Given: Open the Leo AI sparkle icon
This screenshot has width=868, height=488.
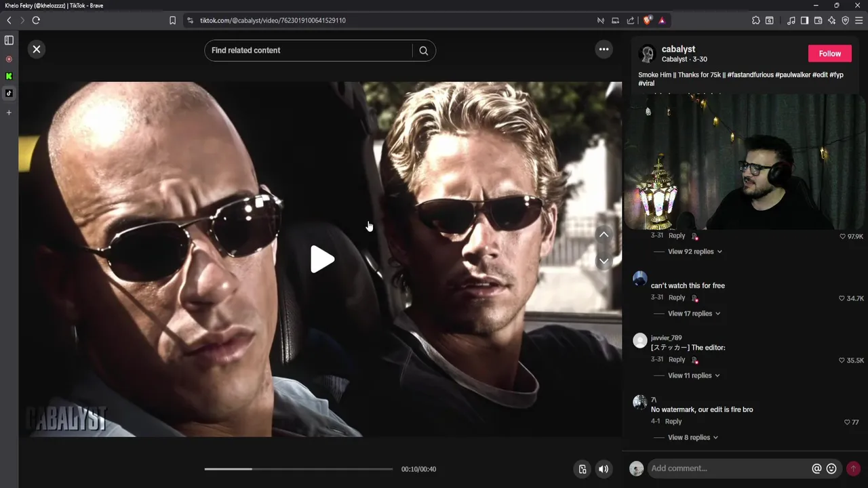Looking at the screenshot, I should pyautogui.click(x=831, y=20).
